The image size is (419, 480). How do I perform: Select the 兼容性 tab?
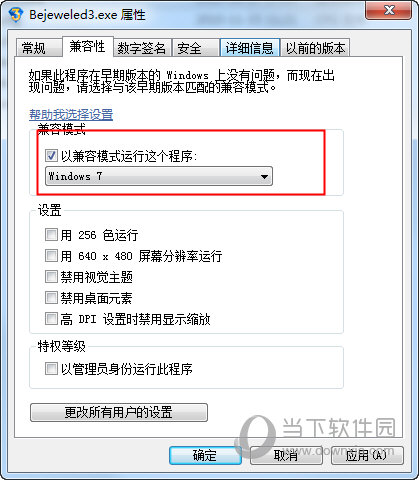coord(87,46)
